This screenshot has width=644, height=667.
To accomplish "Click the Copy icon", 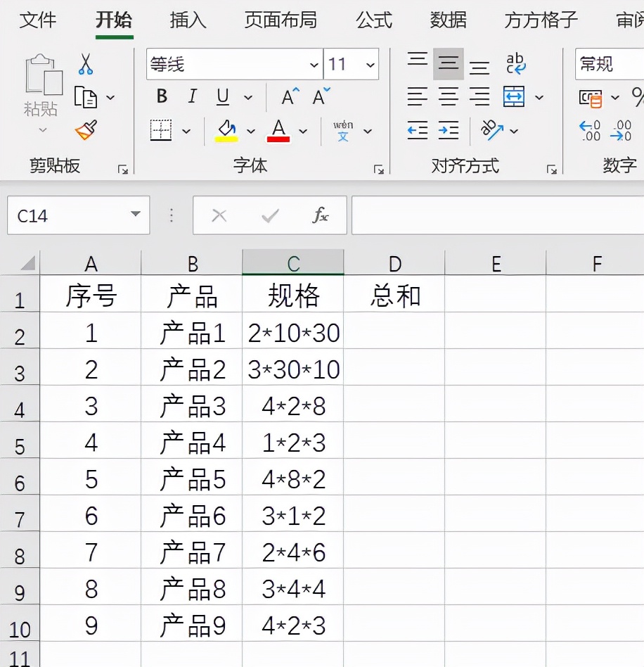I will point(87,97).
